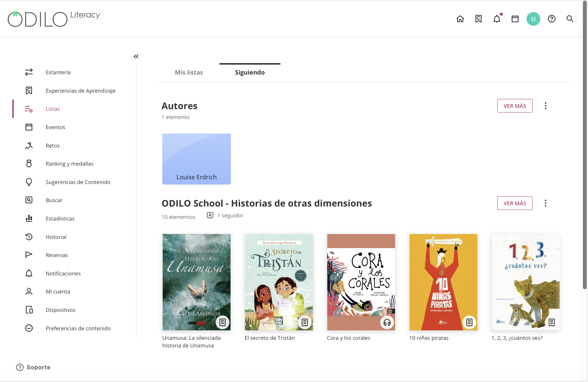Open Retos in the sidebar
Image resolution: width=588 pixels, height=382 pixels.
(x=53, y=146)
